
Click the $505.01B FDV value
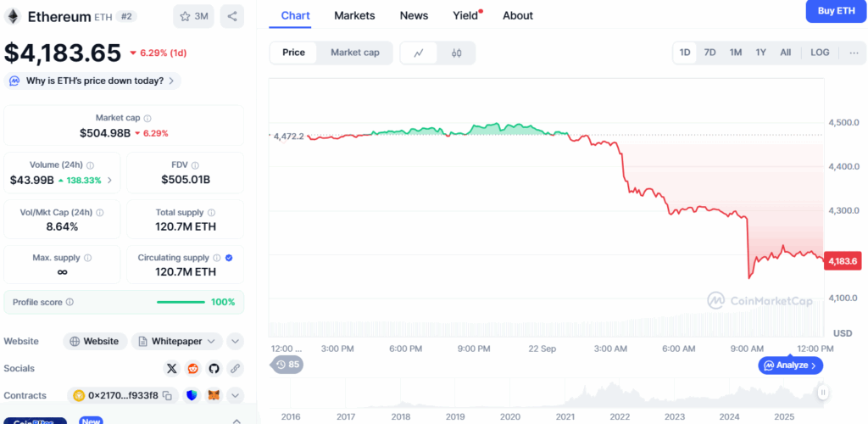(186, 179)
